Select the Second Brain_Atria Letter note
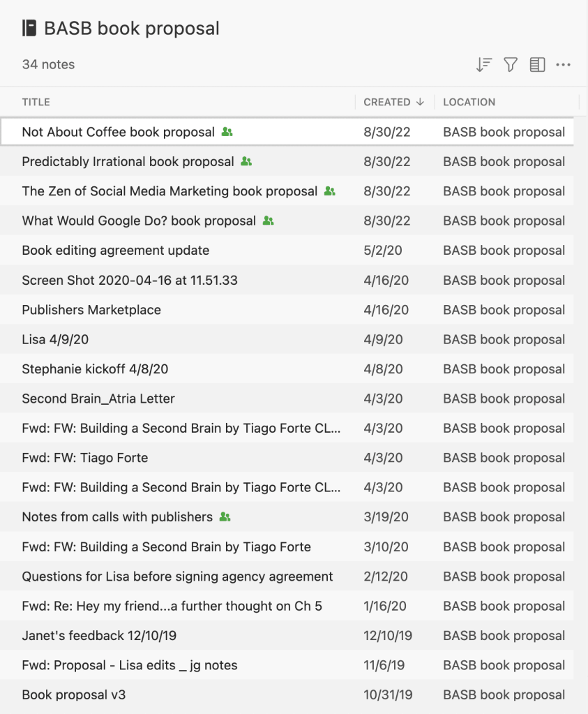The image size is (588, 714). pyautogui.click(x=98, y=399)
